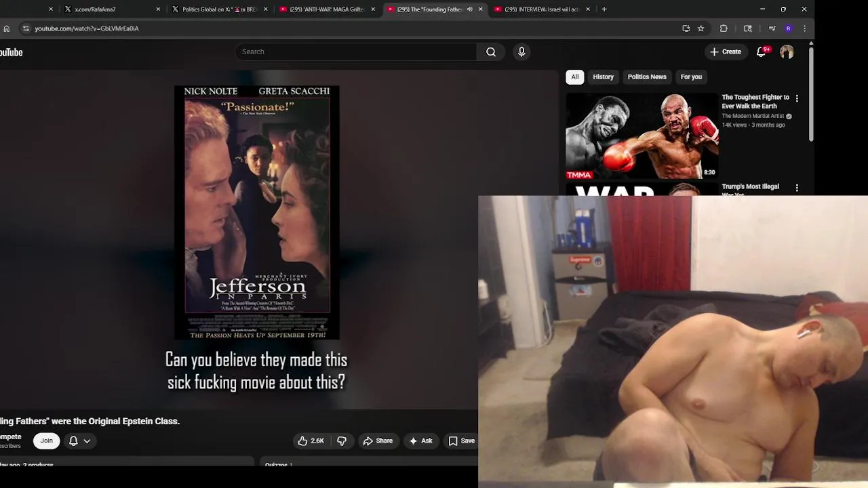The width and height of the screenshot is (868, 488).
Task: Click the Join channel button
Action: [46, 441]
